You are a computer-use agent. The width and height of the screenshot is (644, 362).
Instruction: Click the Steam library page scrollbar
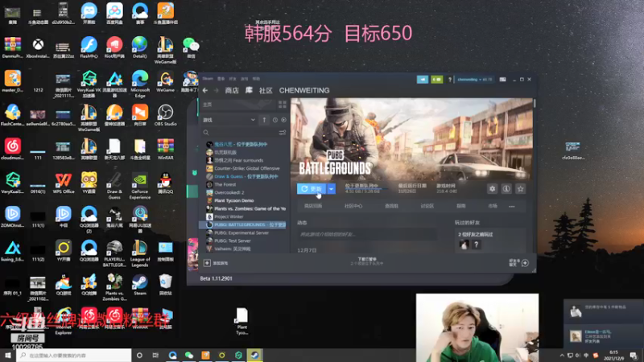[x=535, y=104]
